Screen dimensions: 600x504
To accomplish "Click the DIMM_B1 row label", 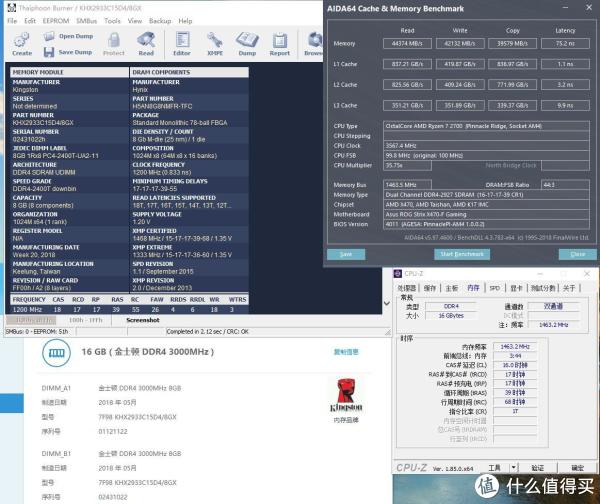I will 56,453.
